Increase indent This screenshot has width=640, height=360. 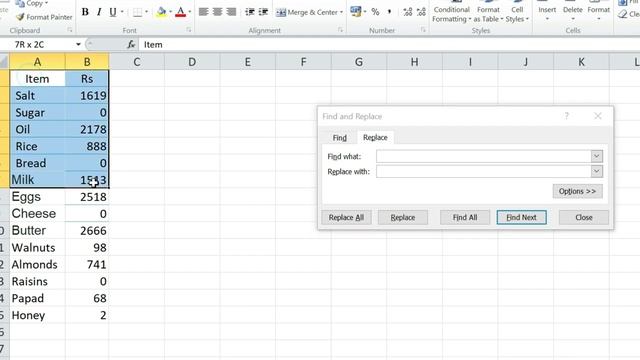263,12
